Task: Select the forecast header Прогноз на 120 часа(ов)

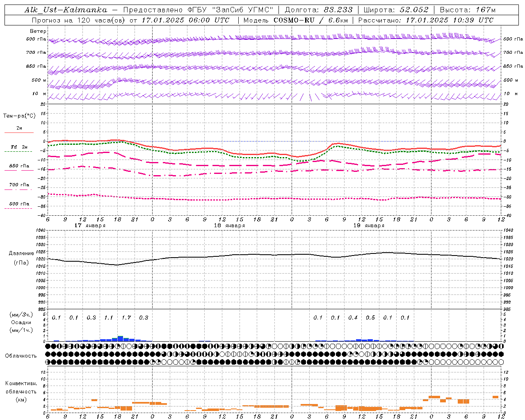Action: (x=79, y=20)
